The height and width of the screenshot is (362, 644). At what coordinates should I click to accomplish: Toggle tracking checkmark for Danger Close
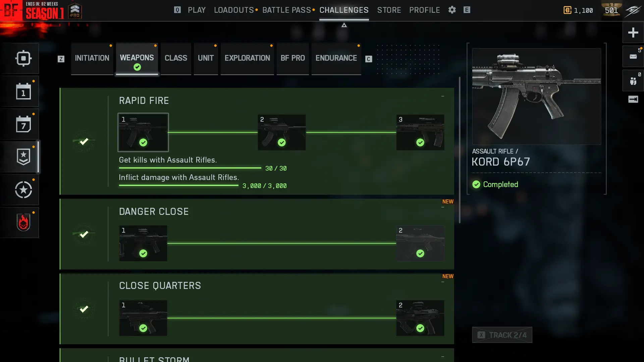pos(84,234)
